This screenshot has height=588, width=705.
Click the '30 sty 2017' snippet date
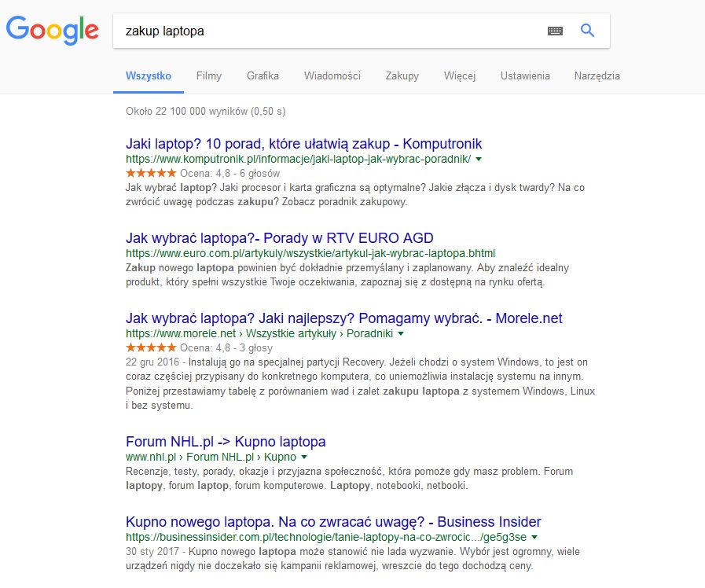(152, 552)
